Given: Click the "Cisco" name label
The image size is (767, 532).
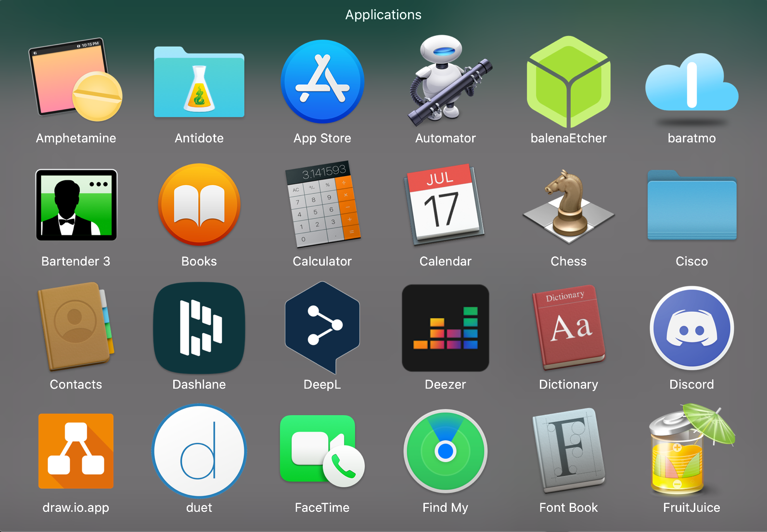Looking at the screenshot, I should click(692, 262).
